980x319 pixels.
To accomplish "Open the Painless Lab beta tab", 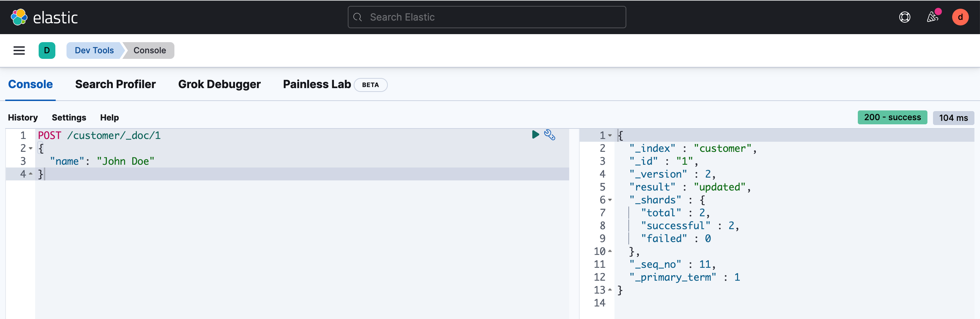I will (x=316, y=84).
